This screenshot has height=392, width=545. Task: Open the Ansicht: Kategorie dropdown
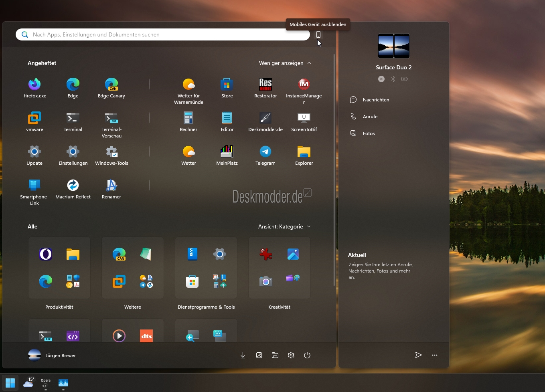(x=284, y=226)
